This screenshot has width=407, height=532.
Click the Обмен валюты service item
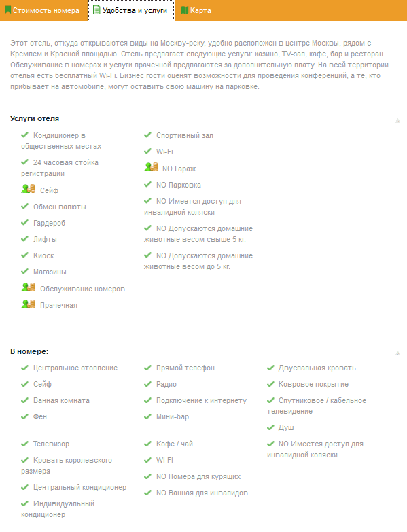(59, 207)
